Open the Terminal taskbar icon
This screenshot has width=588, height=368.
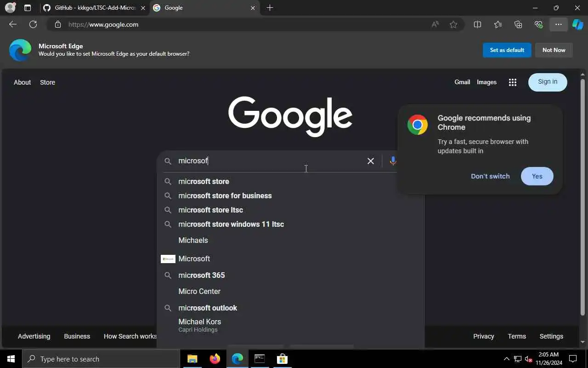tap(260, 359)
